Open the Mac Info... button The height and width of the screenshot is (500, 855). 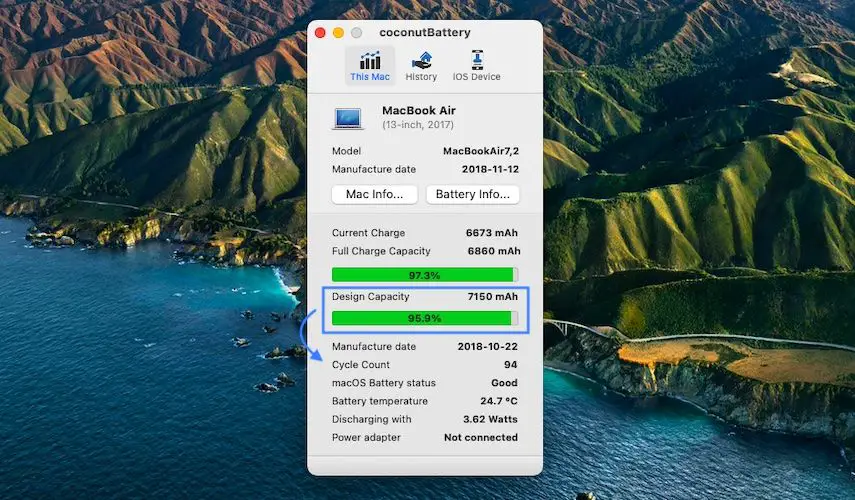(375, 194)
